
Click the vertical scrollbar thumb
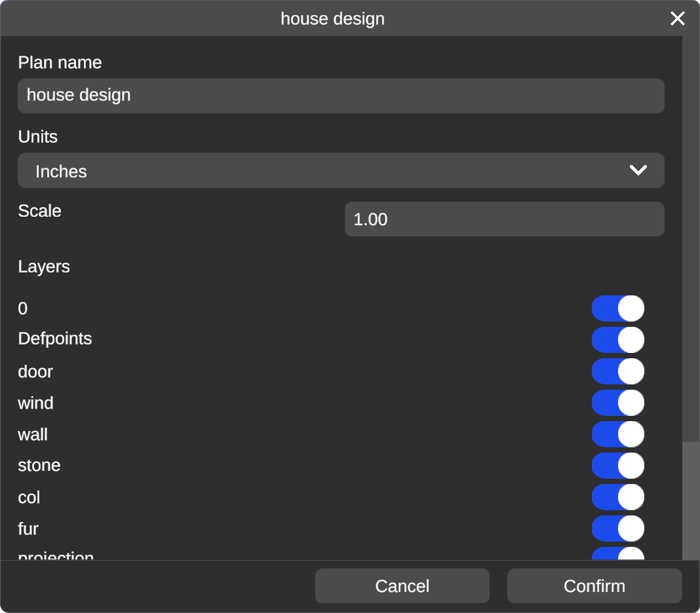pyautogui.click(x=691, y=501)
